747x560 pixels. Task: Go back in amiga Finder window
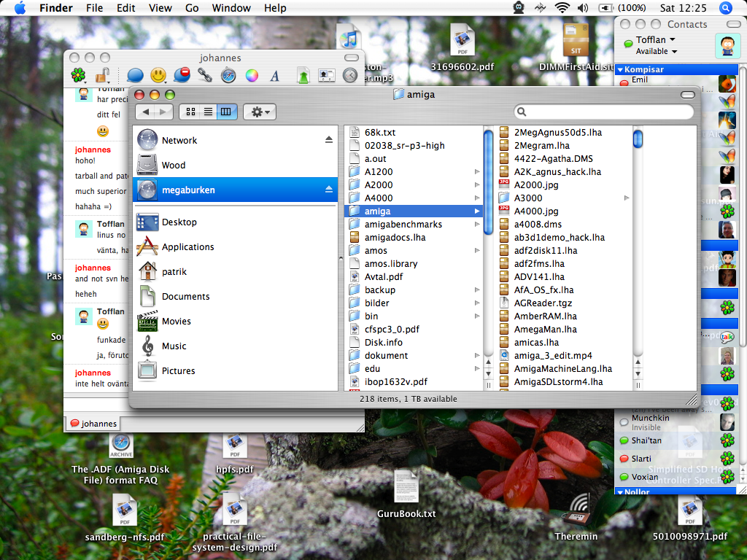pyautogui.click(x=146, y=112)
